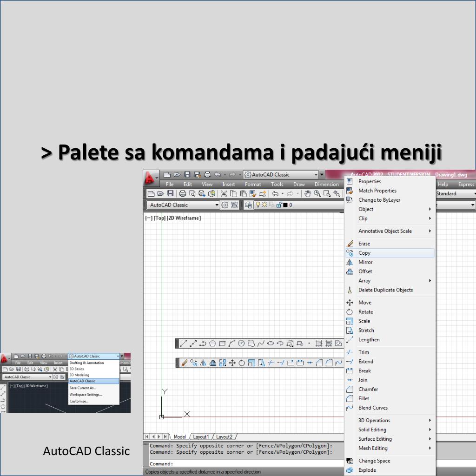Click Paste clipboard icon in Standard toolbar
Image resolution: width=476 pixels, height=476 pixels.
243,194
